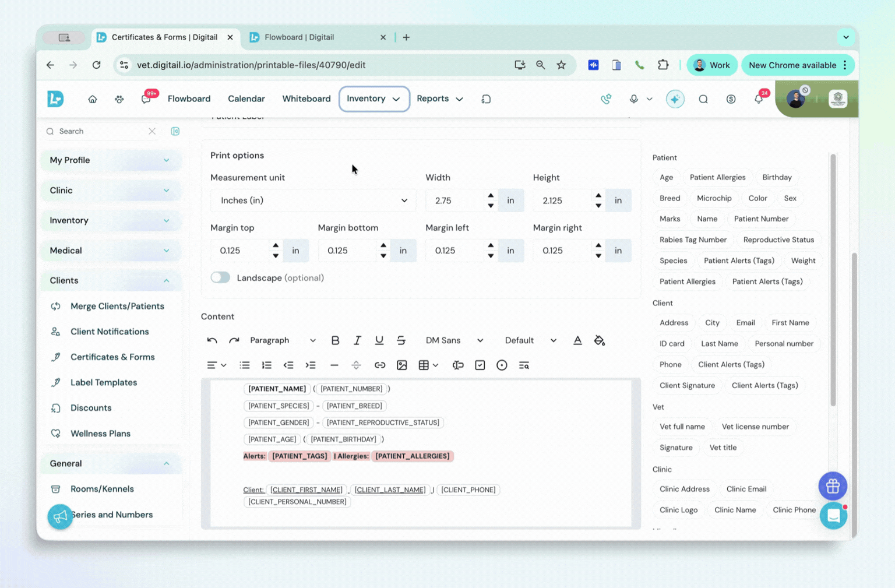Open Client Notifications page

(x=110, y=332)
